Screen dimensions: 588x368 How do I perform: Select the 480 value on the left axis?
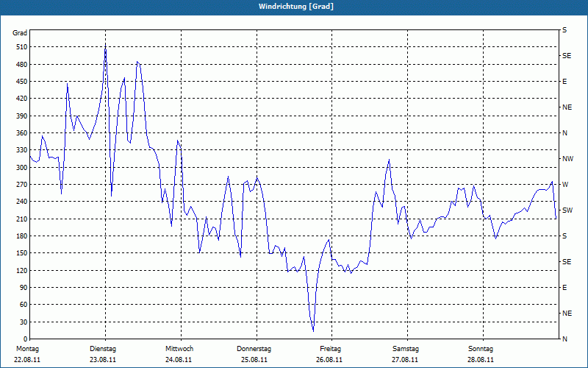click(x=22, y=65)
